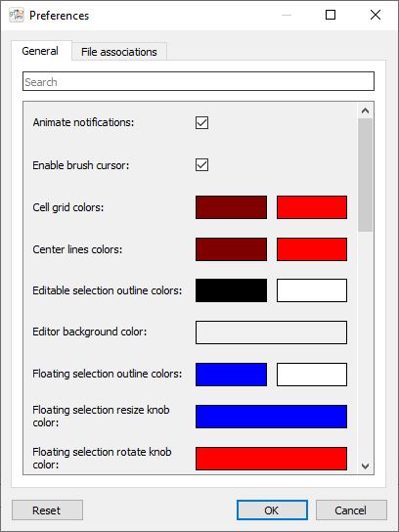Screen dimensions: 399x532
Task: Open bright red Cell grid color swatch
Action: pos(312,207)
